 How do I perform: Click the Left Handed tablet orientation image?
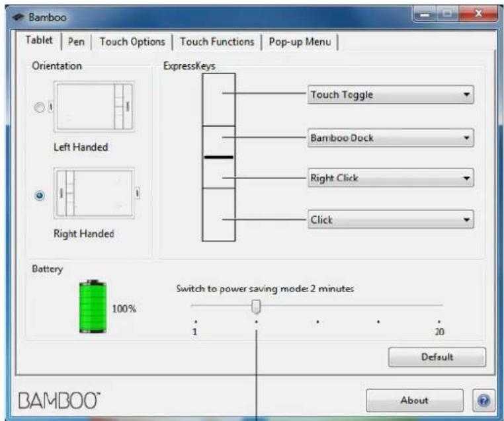(x=94, y=106)
